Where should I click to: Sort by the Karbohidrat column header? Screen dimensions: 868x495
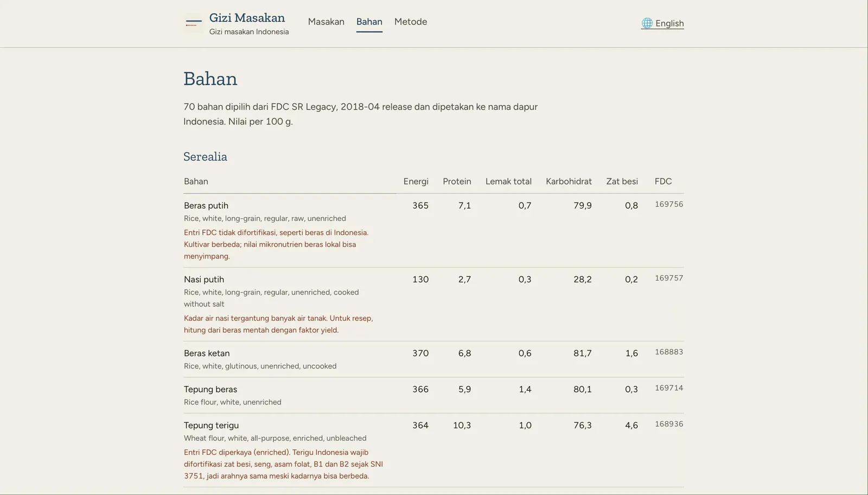tap(569, 181)
